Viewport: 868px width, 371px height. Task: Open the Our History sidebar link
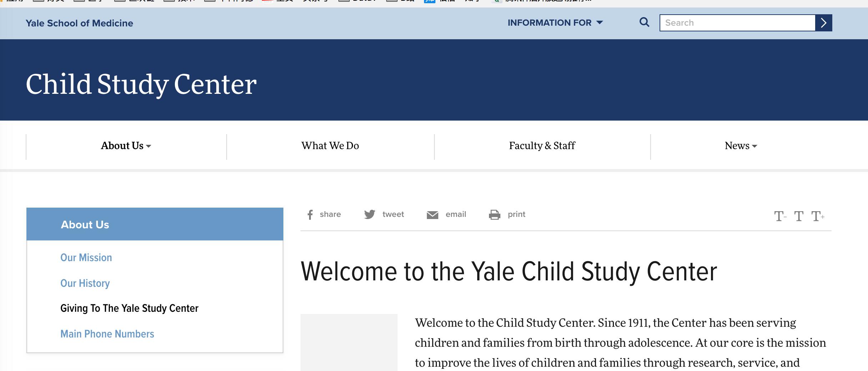(85, 283)
